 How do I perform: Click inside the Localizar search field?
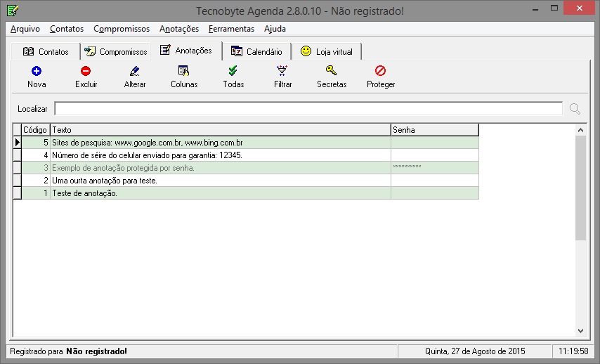[x=308, y=109]
